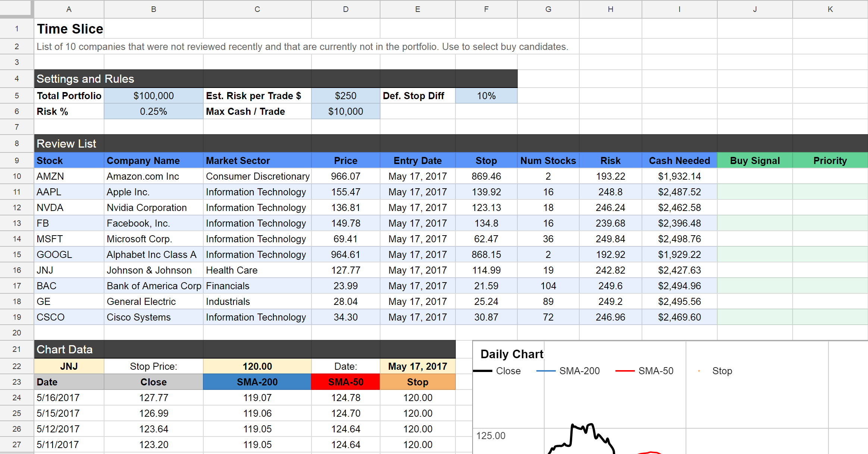The image size is (868, 454).
Task: Click the SMA-50 legend entry in chart
Action: (x=644, y=371)
